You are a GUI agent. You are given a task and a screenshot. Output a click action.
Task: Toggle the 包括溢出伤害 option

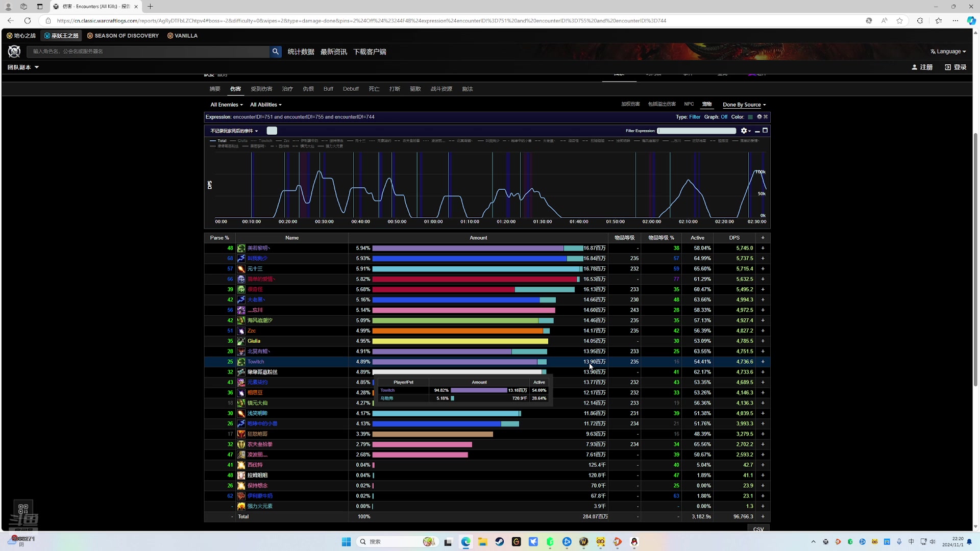tap(662, 104)
